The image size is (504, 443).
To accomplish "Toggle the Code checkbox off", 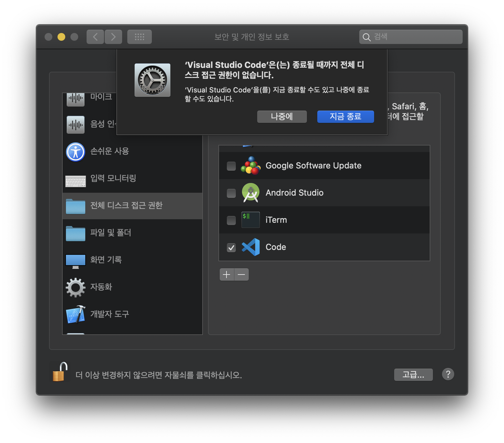I will [x=231, y=248].
